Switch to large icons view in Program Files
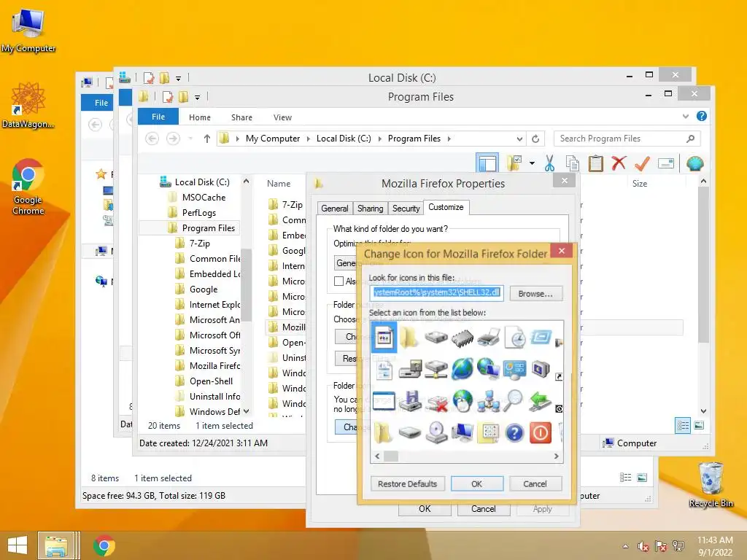The image size is (747, 560). tap(699, 425)
